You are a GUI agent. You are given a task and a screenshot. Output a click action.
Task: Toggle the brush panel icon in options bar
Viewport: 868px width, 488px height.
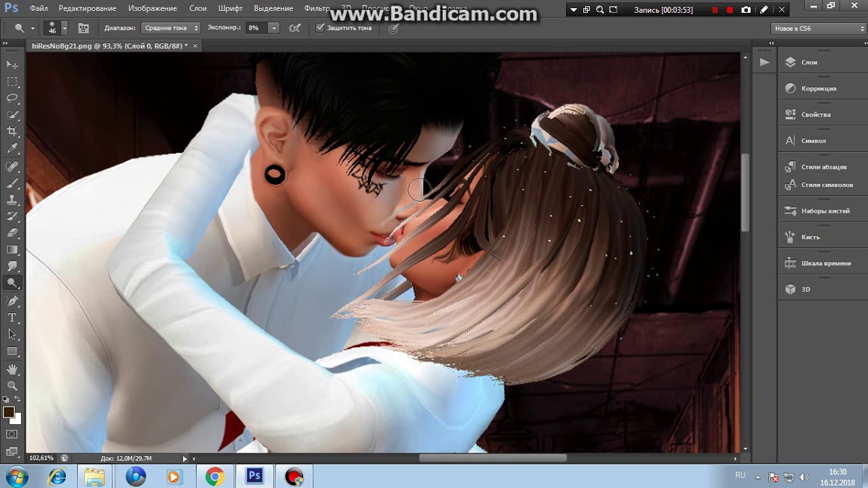[x=83, y=28]
